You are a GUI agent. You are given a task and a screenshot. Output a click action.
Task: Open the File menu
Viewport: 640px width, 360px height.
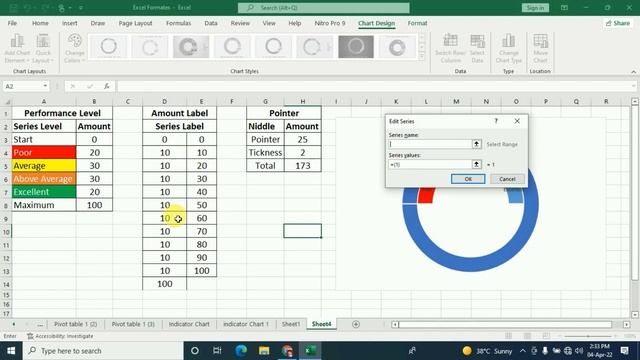click(x=12, y=23)
